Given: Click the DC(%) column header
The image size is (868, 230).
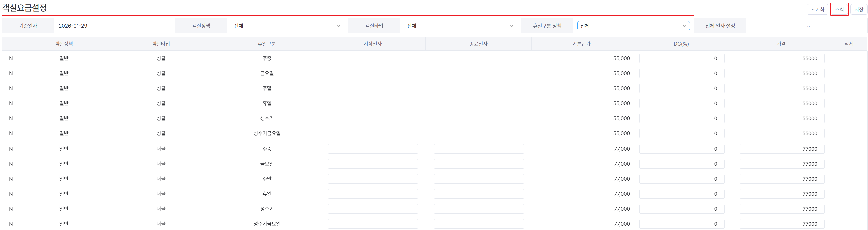Looking at the screenshot, I should point(681,44).
